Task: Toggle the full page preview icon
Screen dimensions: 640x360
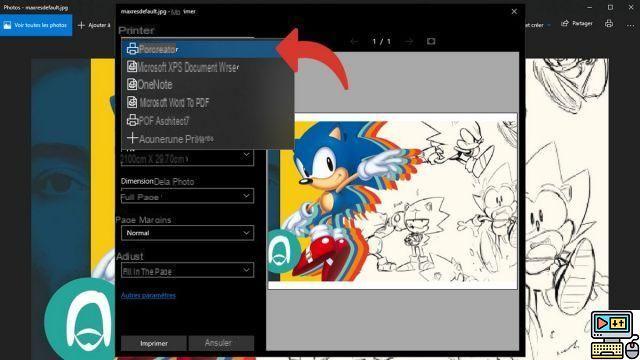Action: [431, 41]
